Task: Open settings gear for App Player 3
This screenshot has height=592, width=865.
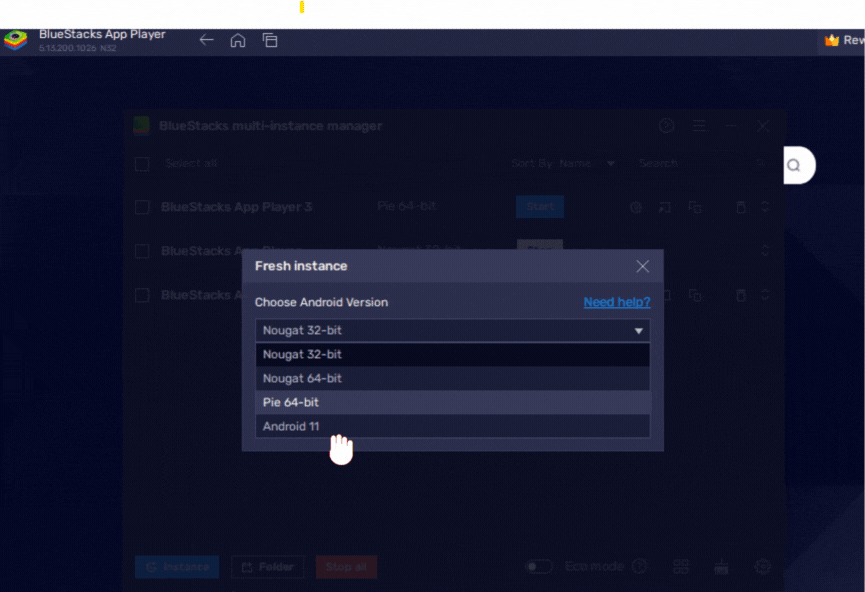Action: click(x=636, y=207)
